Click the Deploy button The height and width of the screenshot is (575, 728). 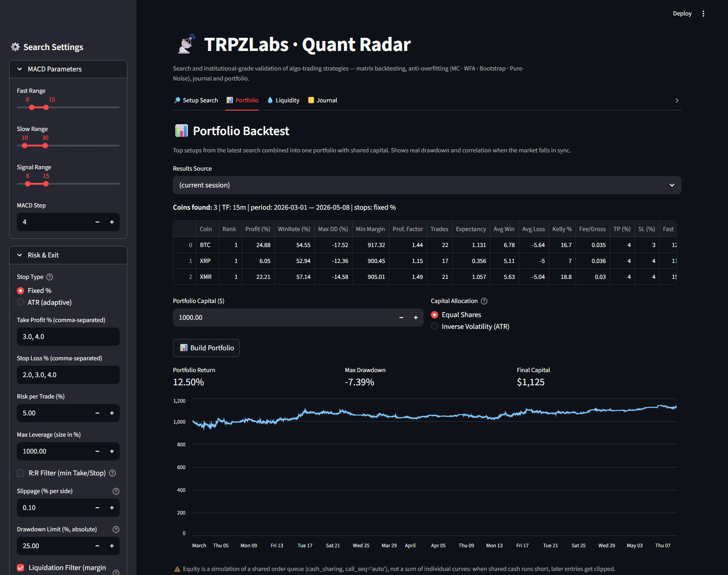(682, 14)
